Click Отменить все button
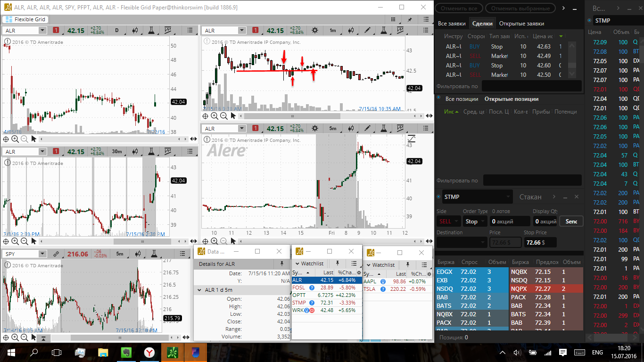The width and height of the screenshot is (644, 362). 459,8
